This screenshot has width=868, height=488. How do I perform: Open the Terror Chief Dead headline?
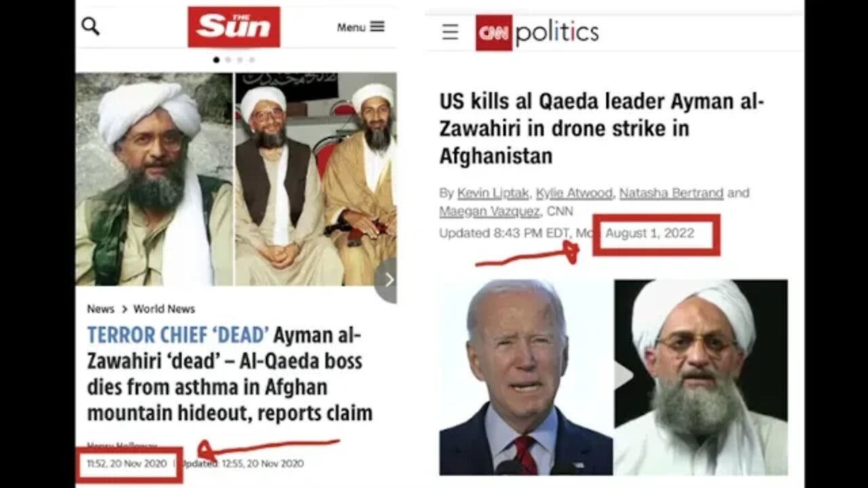(x=230, y=374)
